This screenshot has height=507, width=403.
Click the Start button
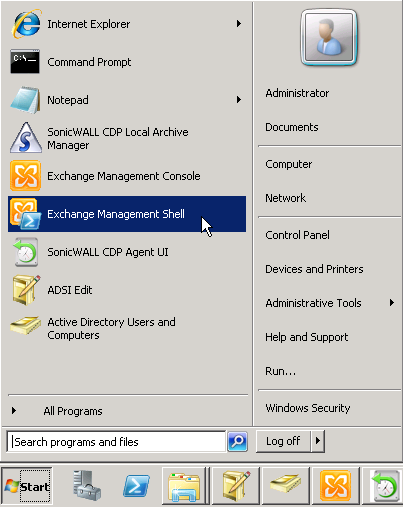27,486
